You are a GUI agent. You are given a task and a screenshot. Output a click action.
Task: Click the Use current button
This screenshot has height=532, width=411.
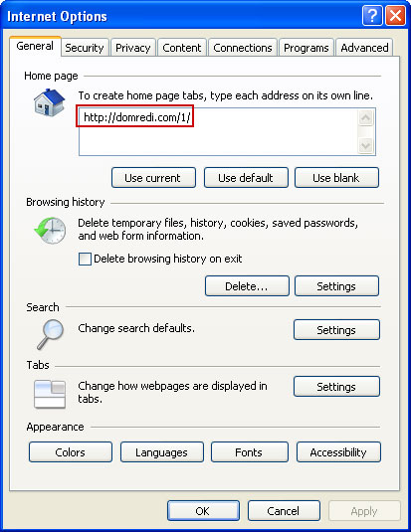point(153,177)
